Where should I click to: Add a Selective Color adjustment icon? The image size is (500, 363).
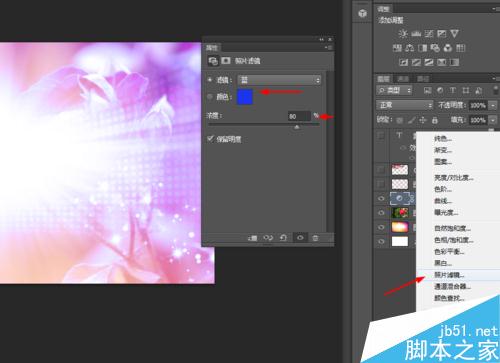coord(442,62)
